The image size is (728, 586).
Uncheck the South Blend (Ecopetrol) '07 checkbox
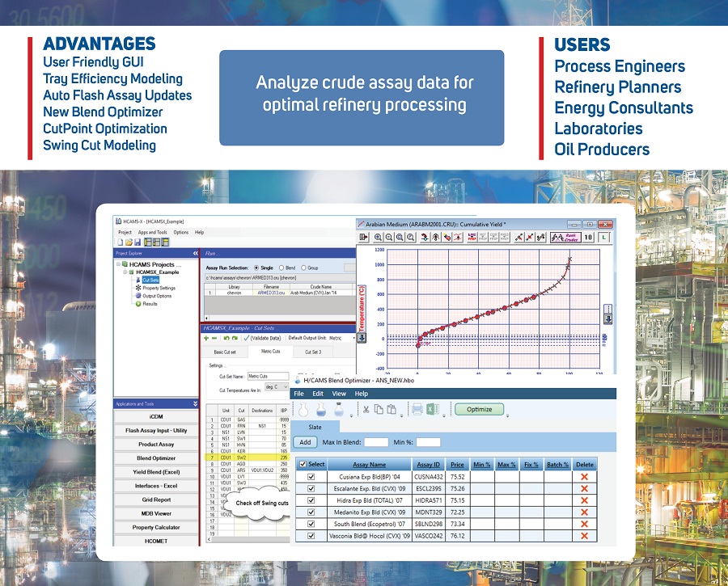coord(311,524)
